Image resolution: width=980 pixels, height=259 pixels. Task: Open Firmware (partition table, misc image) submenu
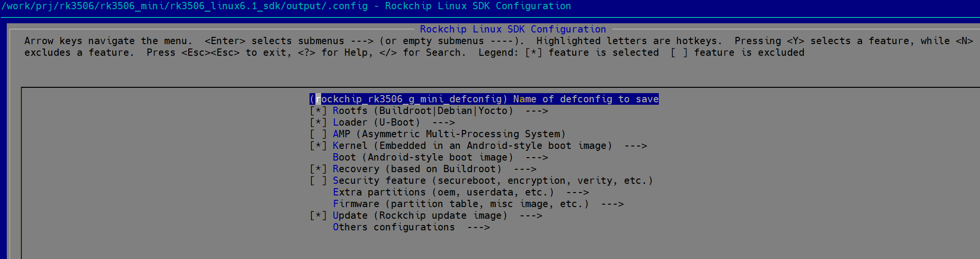[478, 204]
